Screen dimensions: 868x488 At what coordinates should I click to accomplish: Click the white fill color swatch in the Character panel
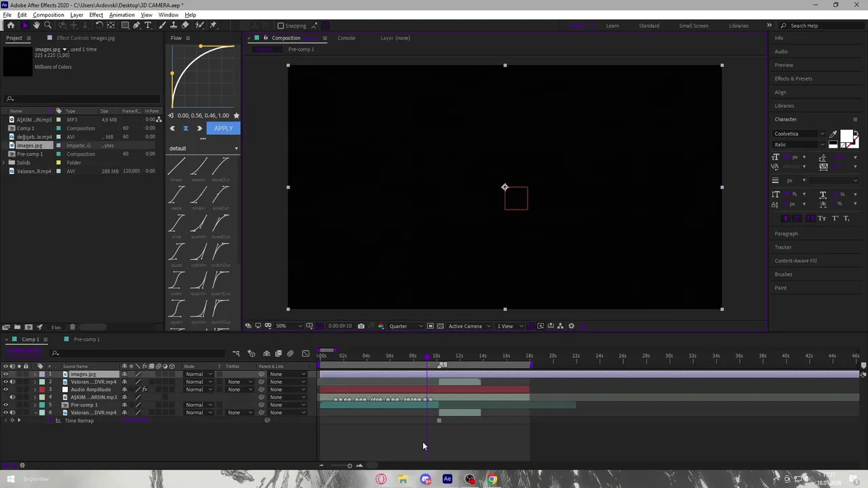coord(846,137)
